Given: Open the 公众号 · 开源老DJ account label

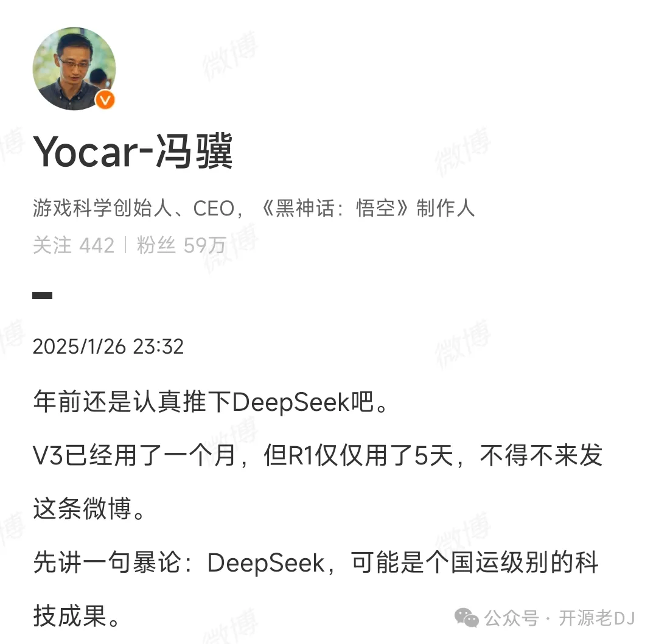Looking at the screenshot, I should click(x=560, y=618).
